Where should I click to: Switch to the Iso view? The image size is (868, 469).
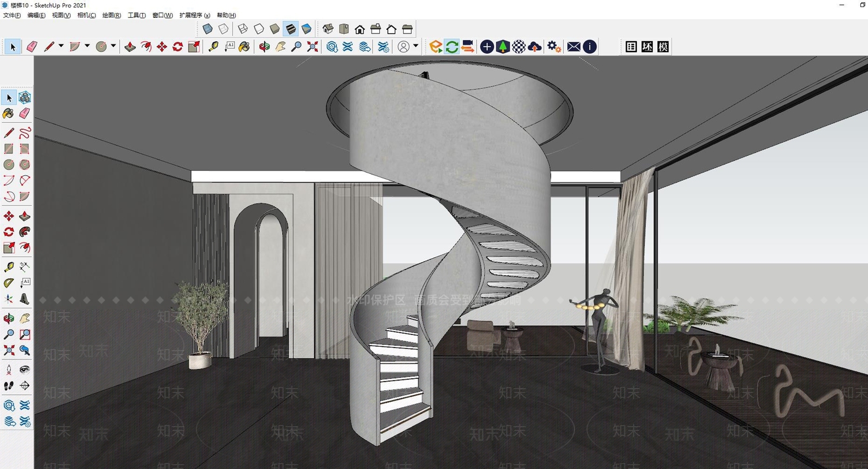328,29
